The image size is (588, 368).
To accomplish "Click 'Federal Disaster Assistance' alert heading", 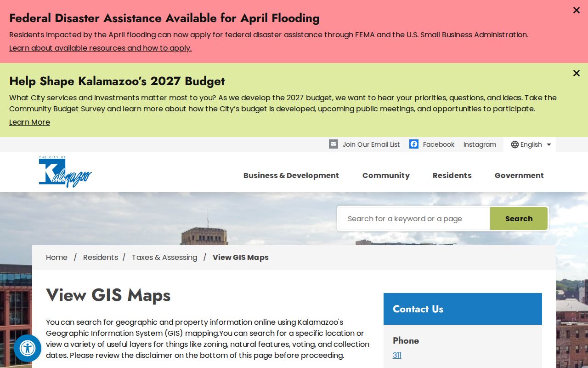I will point(164,18).
